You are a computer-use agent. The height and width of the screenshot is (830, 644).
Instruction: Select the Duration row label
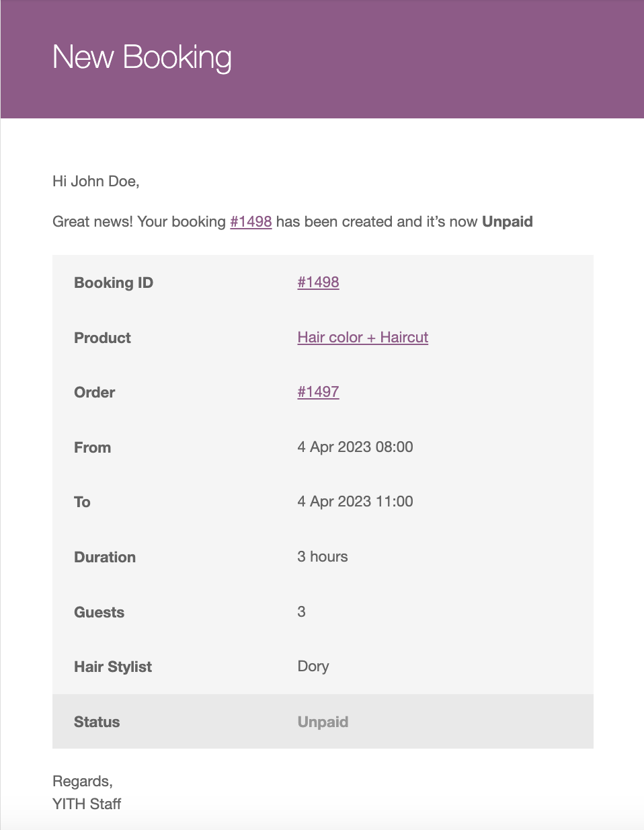(x=105, y=558)
